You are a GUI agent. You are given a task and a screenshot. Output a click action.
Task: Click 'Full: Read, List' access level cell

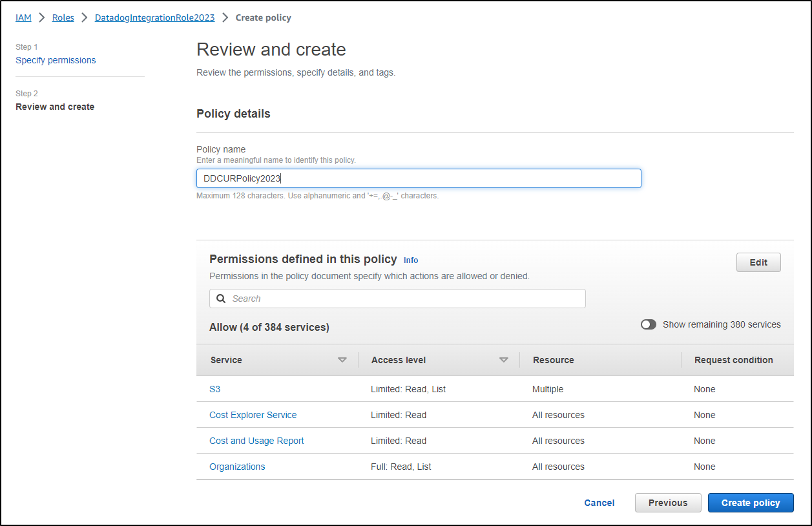401,467
